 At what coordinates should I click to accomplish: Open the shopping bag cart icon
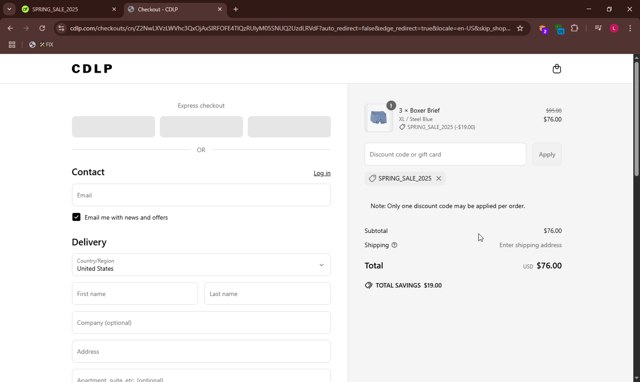[x=556, y=69]
